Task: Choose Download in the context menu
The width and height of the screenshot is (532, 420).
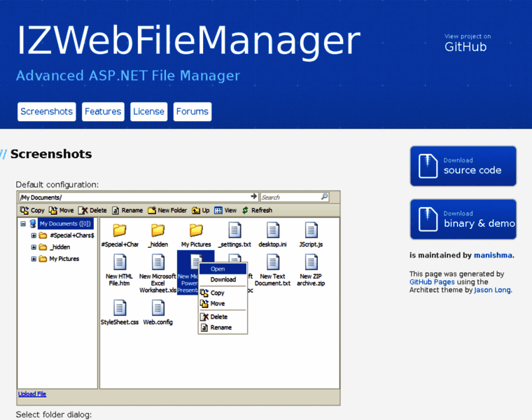Action: point(223,279)
